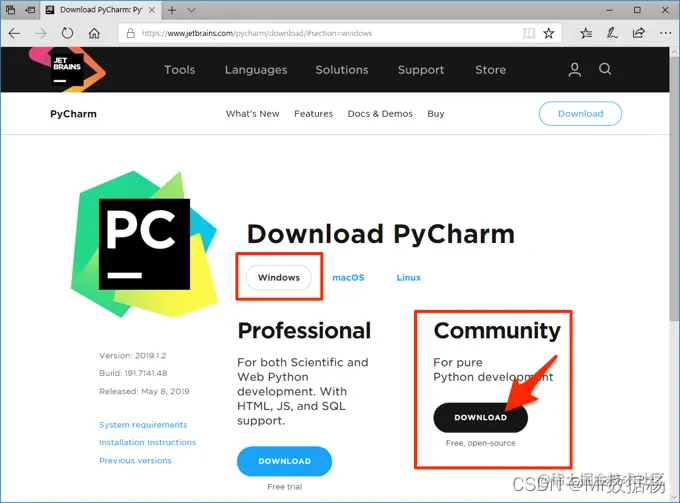Open the Support menu
680x503 pixels.
(x=421, y=70)
